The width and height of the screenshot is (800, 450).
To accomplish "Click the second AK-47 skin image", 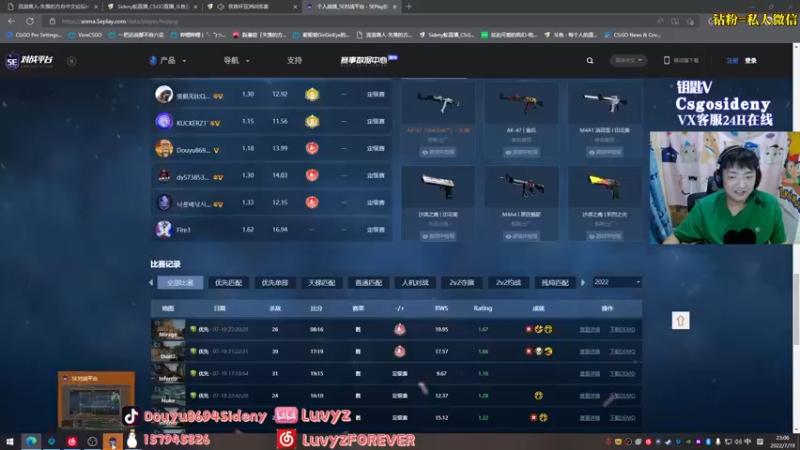I will click(521, 103).
